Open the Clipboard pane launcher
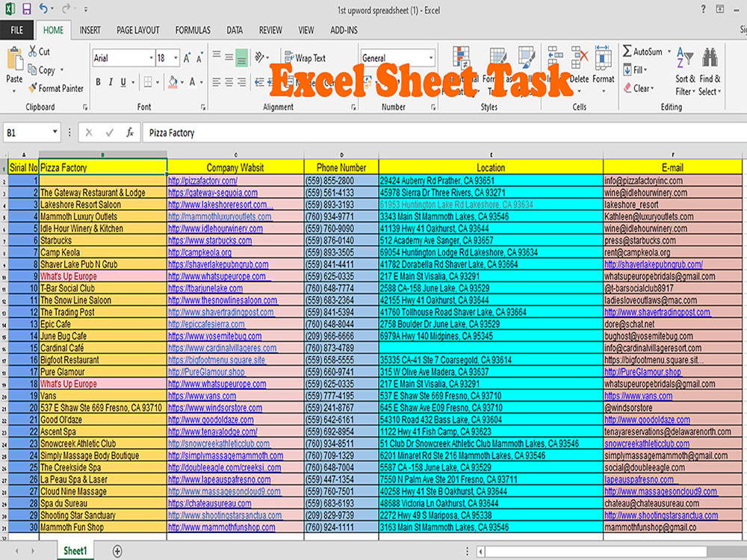The height and width of the screenshot is (560, 747). click(85, 108)
